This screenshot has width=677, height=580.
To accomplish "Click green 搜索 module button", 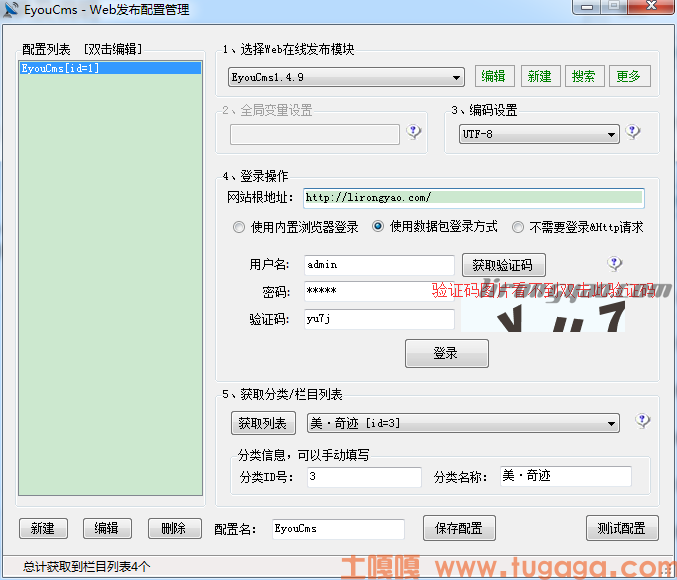I will click(585, 76).
